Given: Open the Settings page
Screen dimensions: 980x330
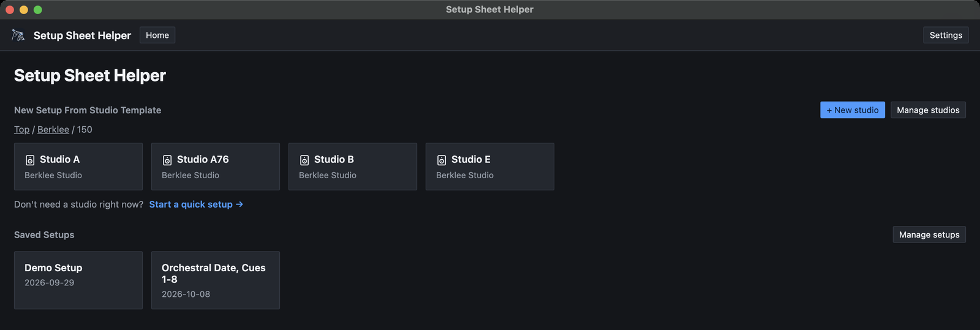Looking at the screenshot, I should (x=946, y=36).
